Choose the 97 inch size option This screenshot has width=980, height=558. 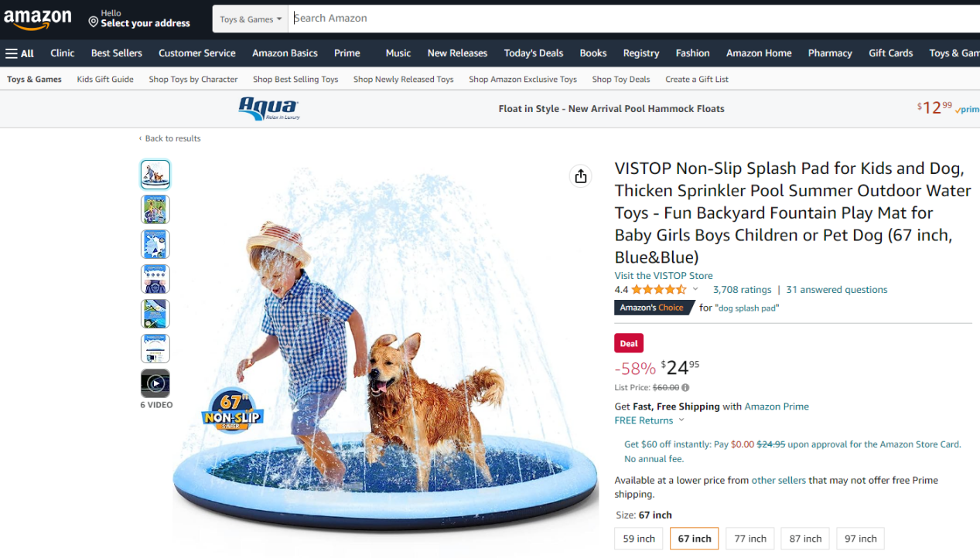(861, 539)
